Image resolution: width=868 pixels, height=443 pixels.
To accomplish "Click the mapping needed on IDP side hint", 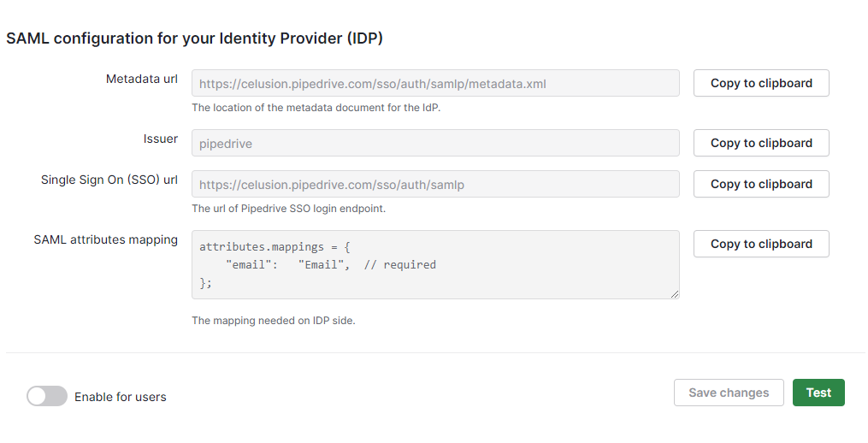I will pyautogui.click(x=274, y=321).
